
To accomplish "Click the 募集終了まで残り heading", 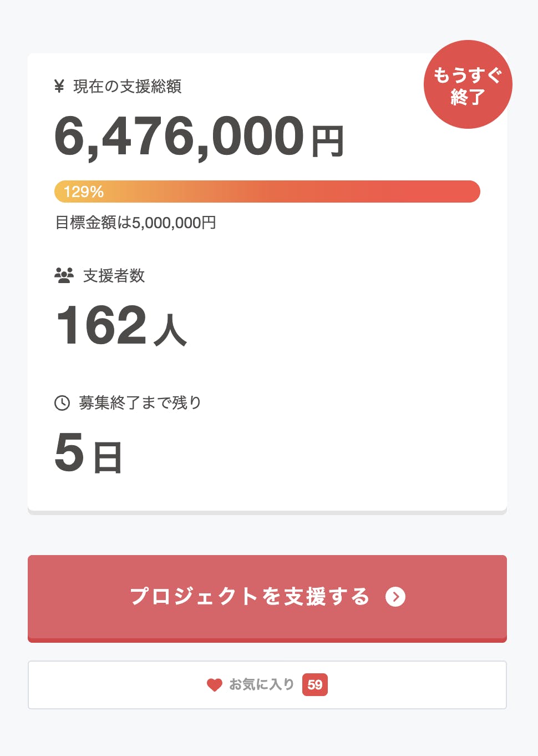I will tap(140, 402).
